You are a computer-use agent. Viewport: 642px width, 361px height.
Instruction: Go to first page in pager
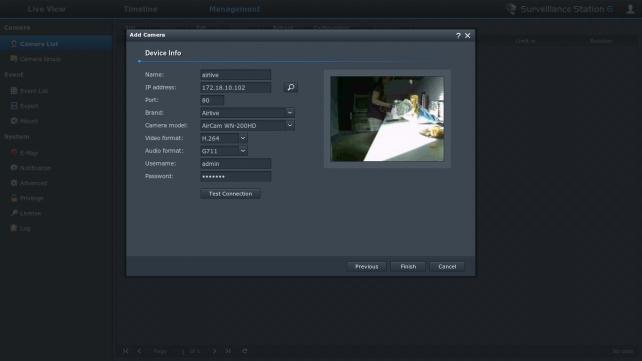pos(126,351)
